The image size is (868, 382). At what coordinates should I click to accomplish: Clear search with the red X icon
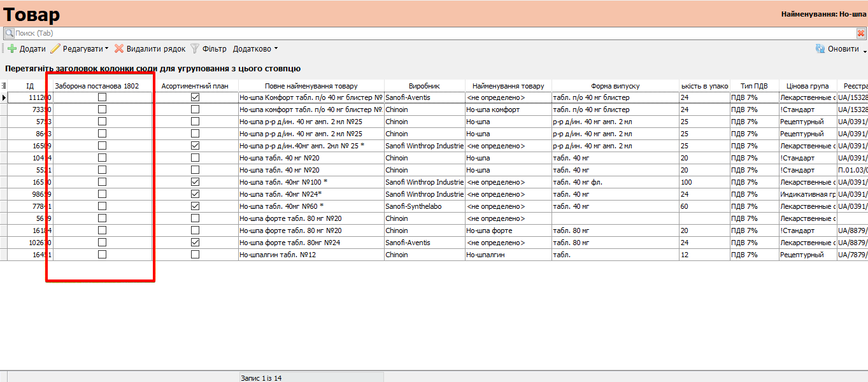pos(861,33)
